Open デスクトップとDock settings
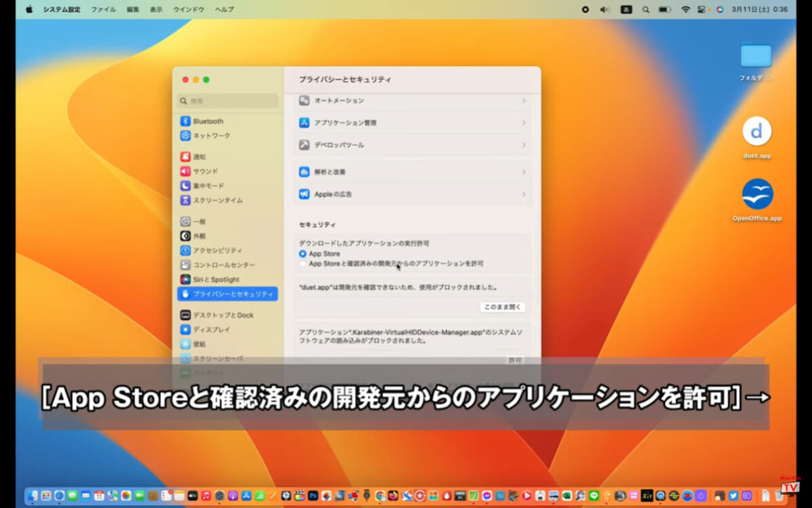 tap(227, 315)
